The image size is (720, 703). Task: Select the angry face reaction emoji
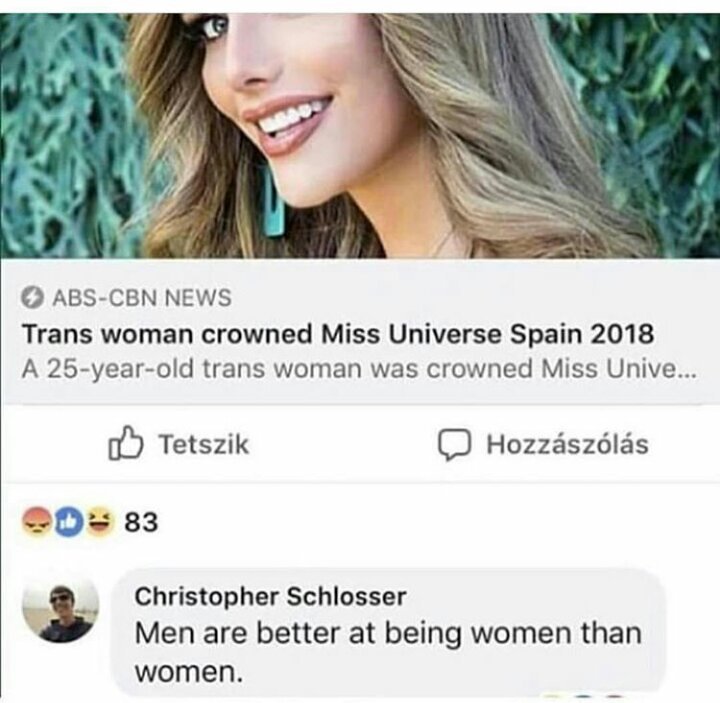(37, 522)
